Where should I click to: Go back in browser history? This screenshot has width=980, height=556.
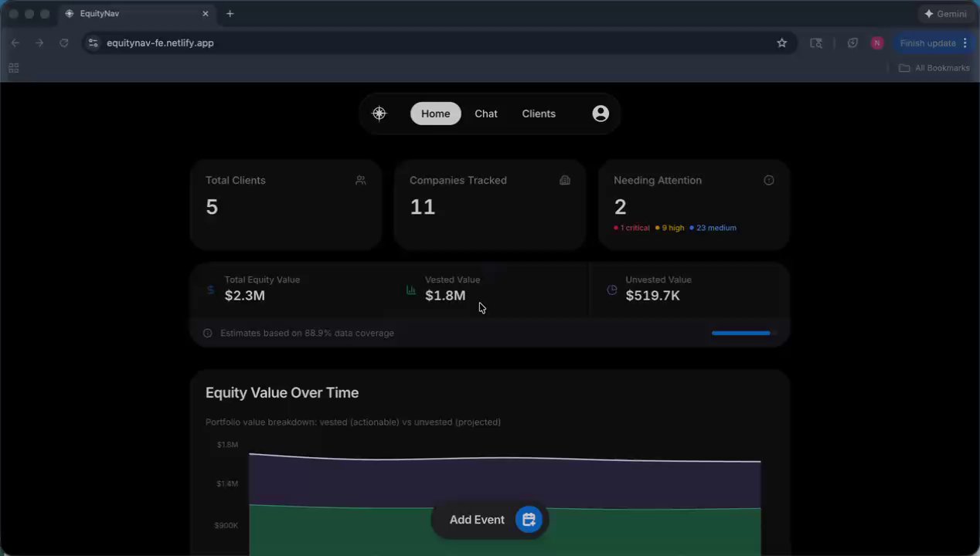click(x=15, y=43)
